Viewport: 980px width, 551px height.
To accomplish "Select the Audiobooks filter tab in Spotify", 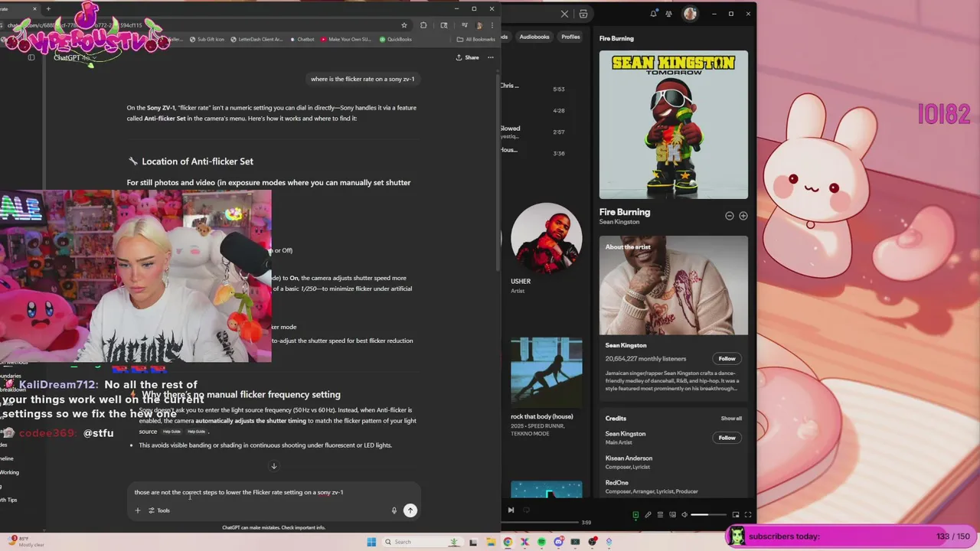I will pyautogui.click(x=534, y=37).
